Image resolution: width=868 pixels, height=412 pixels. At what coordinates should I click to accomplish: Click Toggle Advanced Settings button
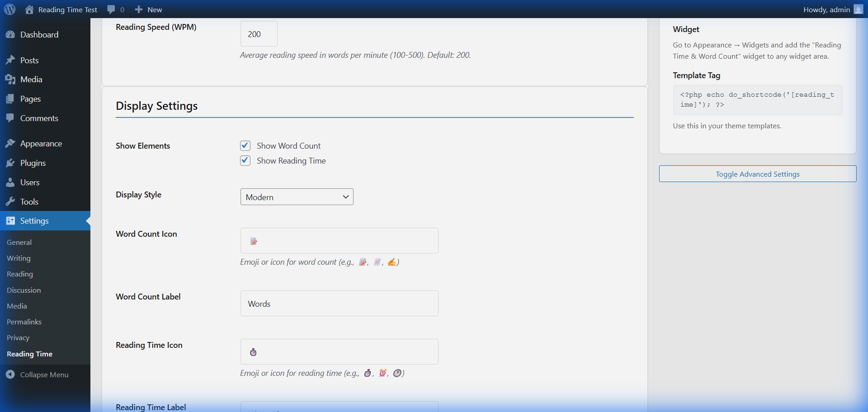coord(758,174)
